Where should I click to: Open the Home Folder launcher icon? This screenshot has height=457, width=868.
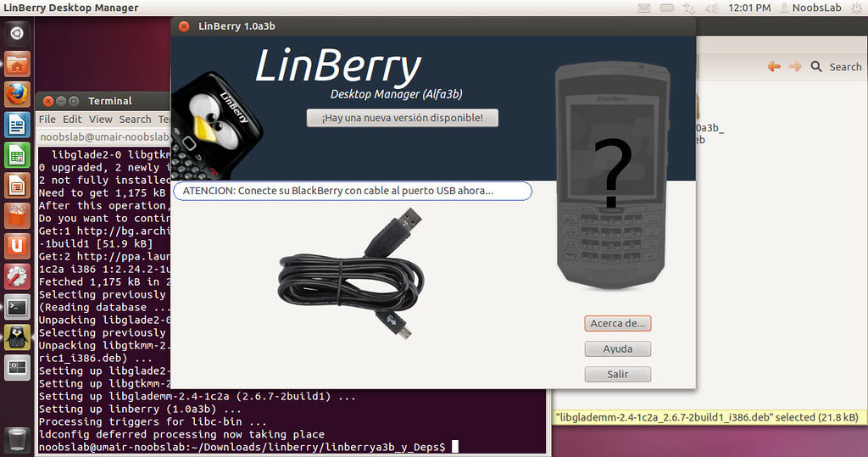click(17, 64)
